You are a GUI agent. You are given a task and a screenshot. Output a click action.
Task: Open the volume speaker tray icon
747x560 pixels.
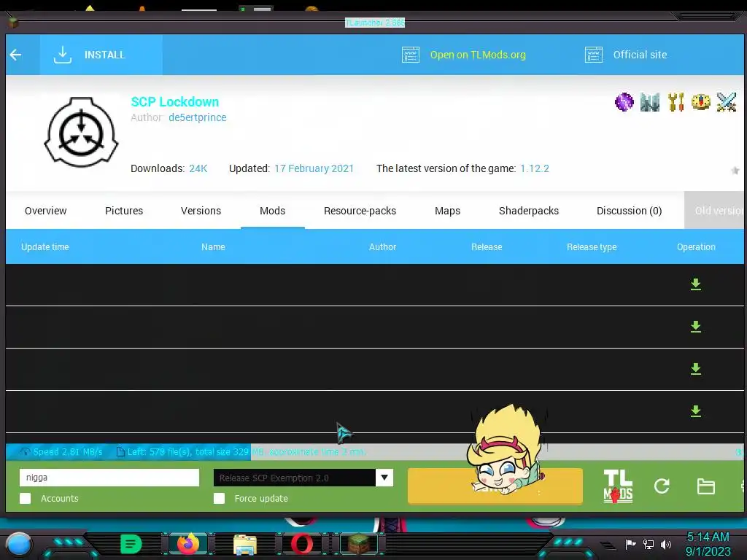(666, 544)
